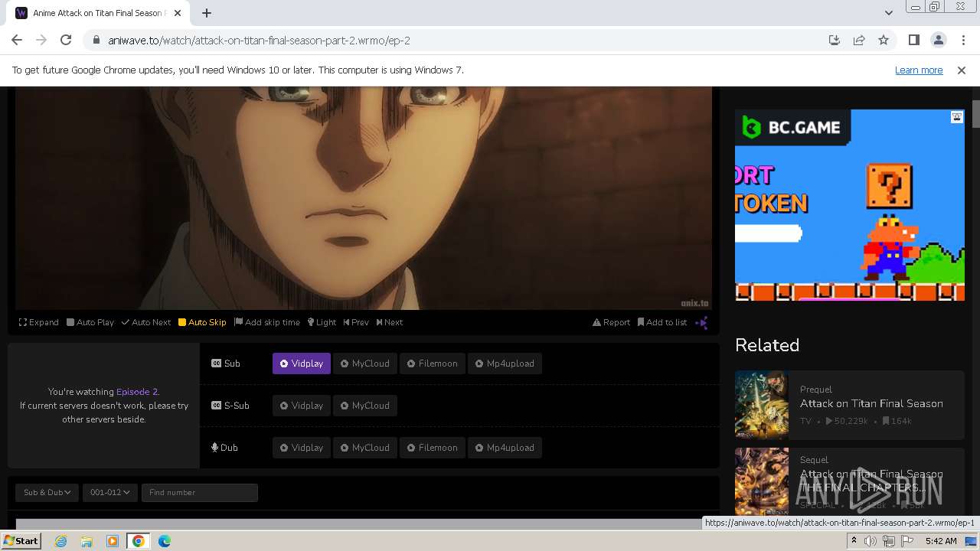Open the media player taskbar icon
The height and width of the screenshot is (551, 980).
[x=113, y=541]
